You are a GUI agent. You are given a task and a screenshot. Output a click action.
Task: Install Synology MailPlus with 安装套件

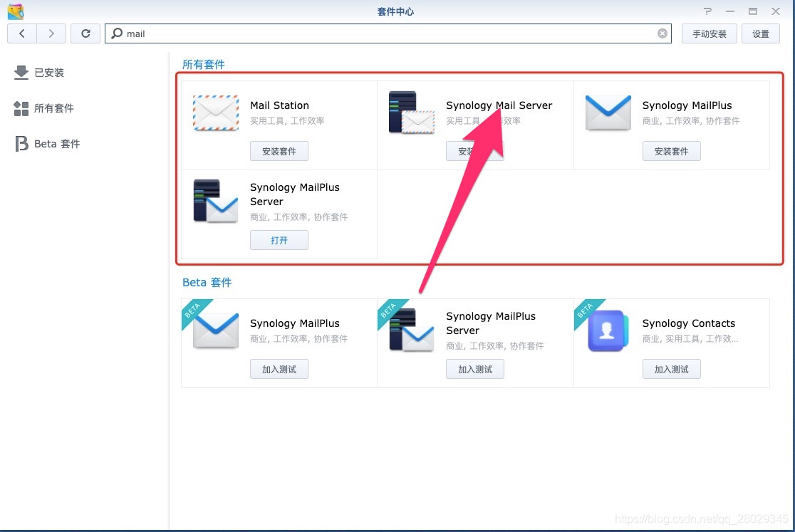click(x=671, y=151)
